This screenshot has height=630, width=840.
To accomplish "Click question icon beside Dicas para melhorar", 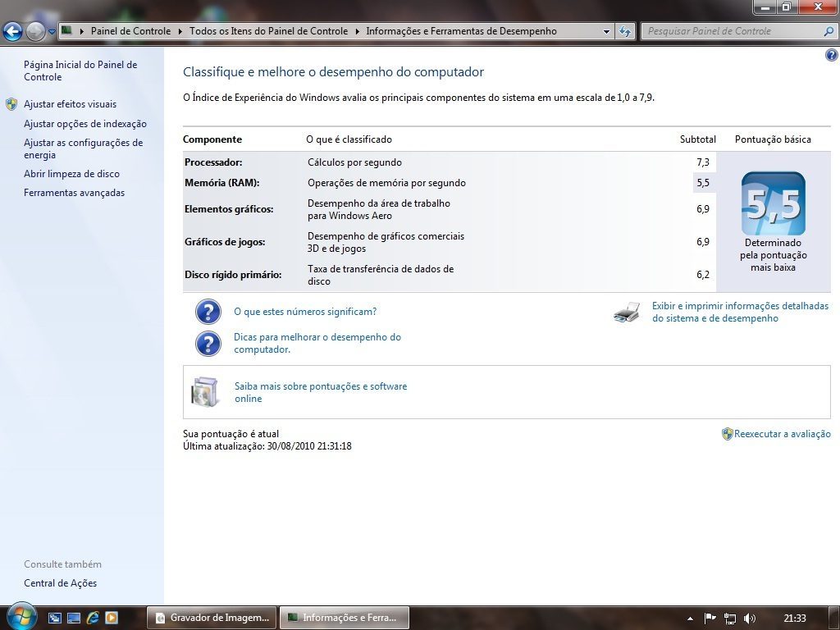I will click(208, 344).
